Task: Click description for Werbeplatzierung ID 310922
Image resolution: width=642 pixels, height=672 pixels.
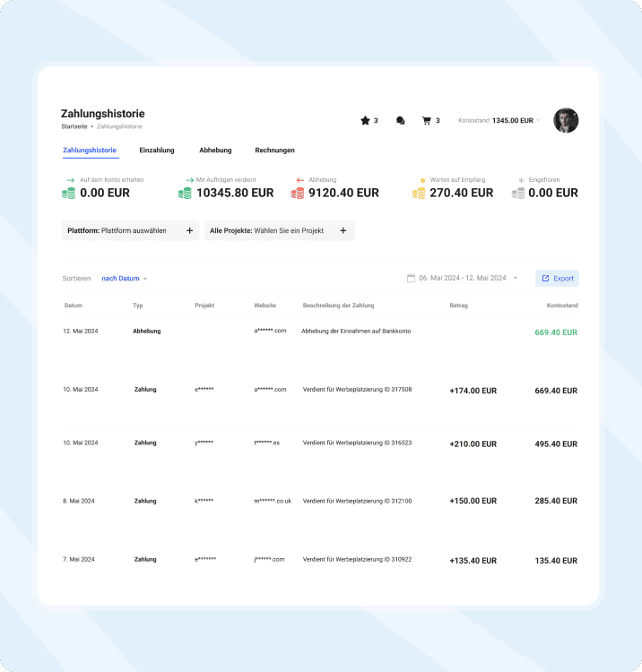Action: [357, 559]
